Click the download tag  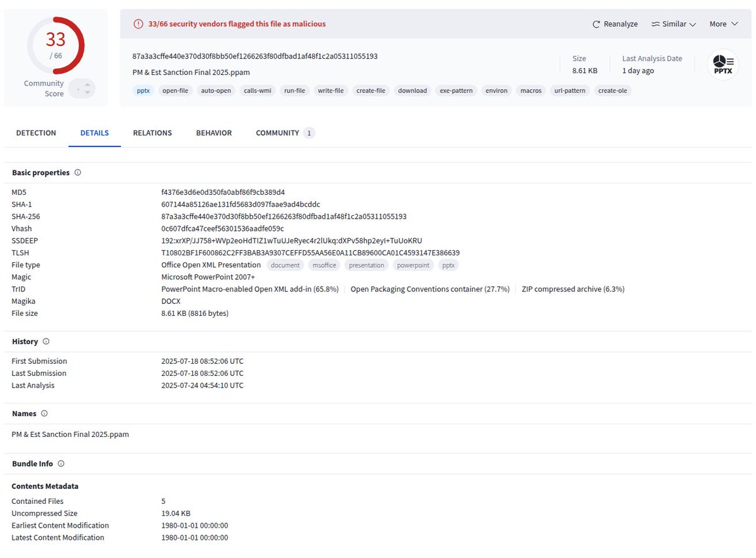pos(413,91)
